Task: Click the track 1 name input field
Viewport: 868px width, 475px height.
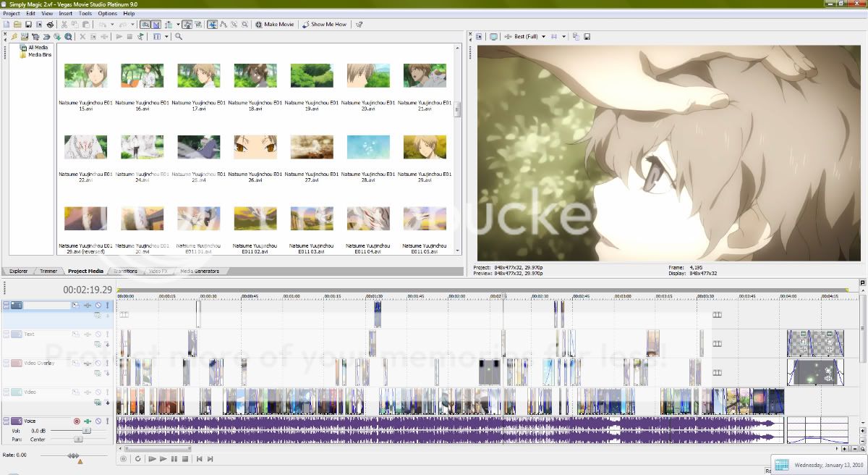Action: click(46, 306)
